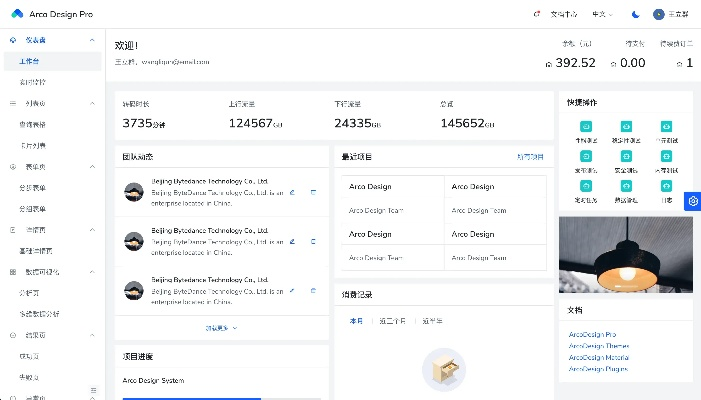Click the pencil icon on third activity entry
701x400 pixels.
(292, 291)
